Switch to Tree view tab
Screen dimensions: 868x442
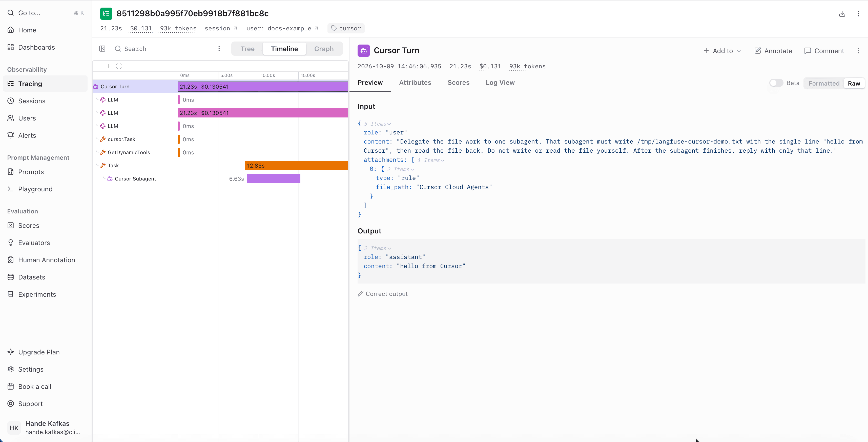247,49
